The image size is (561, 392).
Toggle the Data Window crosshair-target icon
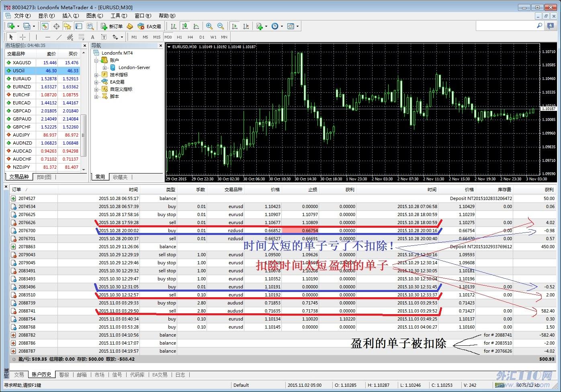(x=56, y=26)
